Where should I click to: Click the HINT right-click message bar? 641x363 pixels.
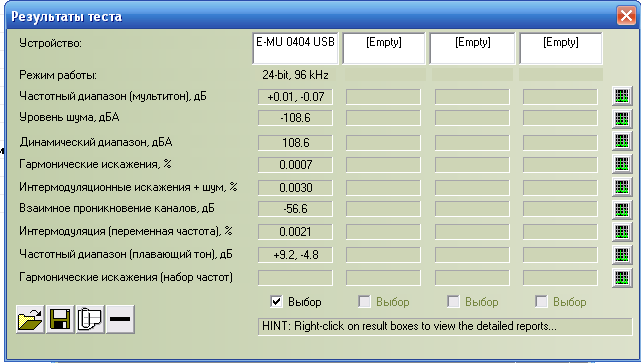[445, 326]
